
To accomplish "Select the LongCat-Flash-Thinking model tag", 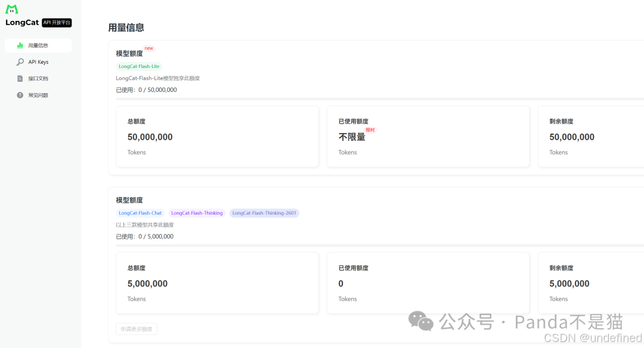I will pyautogui.click(x=197, y=213).
